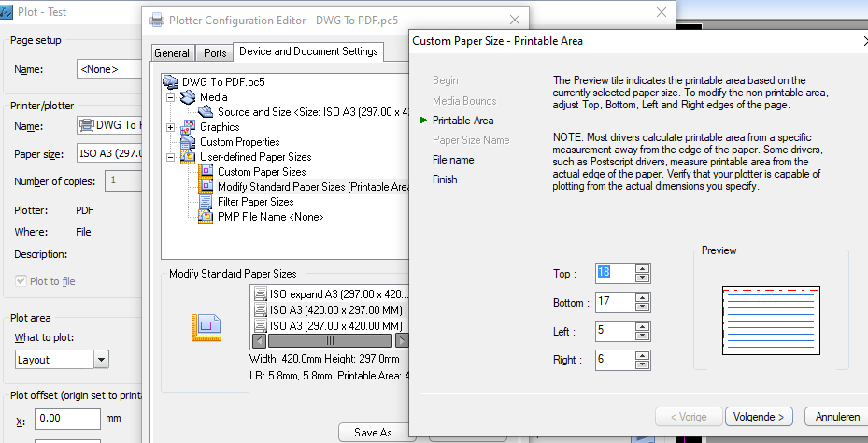Click the Volgende button
Viewport: 868px width, 443px height.
[760, 416]
